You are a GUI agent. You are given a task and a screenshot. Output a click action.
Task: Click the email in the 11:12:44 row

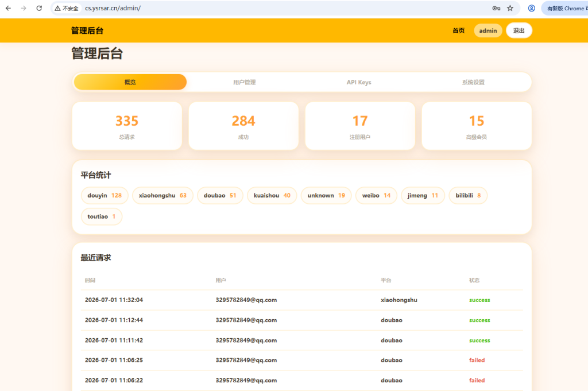[246, 320]
